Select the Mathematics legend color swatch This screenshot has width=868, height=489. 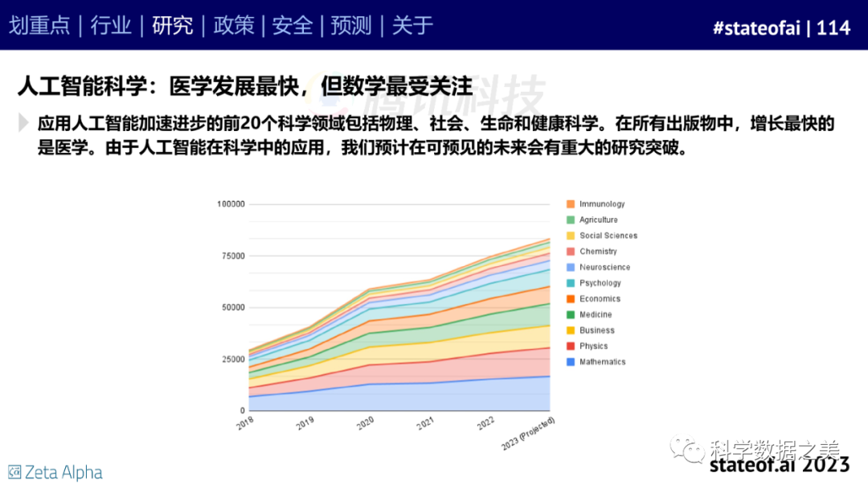pyautogui.click(x=570, y=362)
